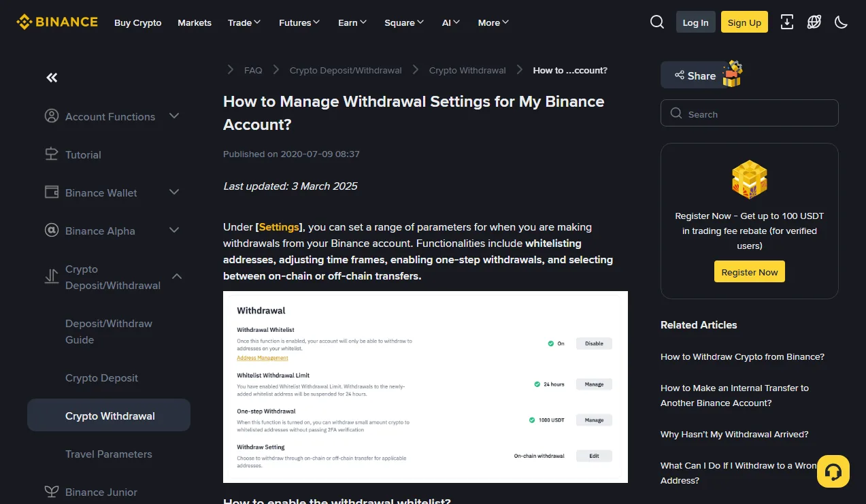Screen dimensions: 866x504
Task: Select Crypto Deposit in sidebar
Action: [x=101, y=377]
